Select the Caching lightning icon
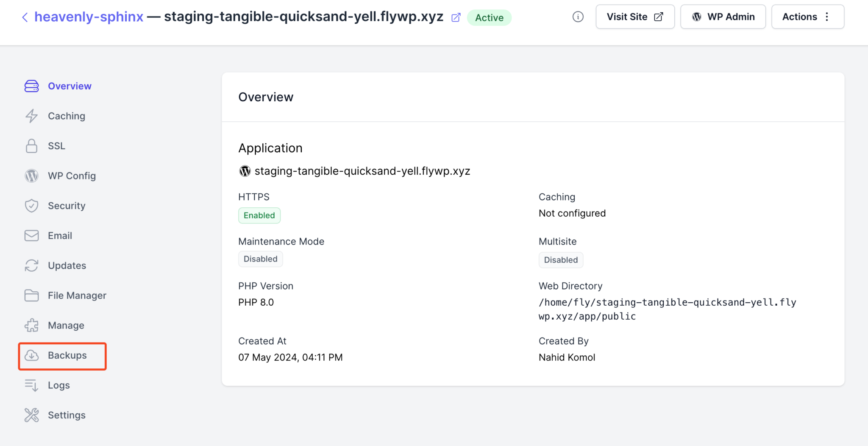The image size is (868, 446). point(31,116)
